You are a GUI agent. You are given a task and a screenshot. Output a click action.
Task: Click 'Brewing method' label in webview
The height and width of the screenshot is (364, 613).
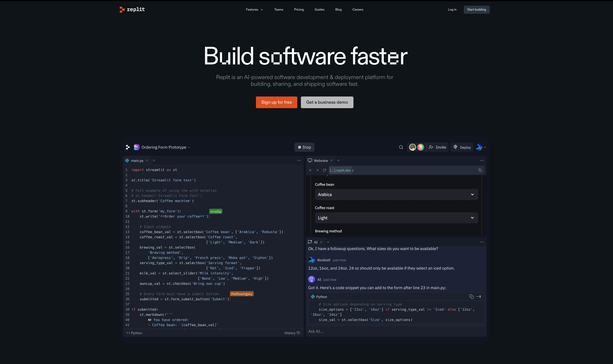coord(328,231)
